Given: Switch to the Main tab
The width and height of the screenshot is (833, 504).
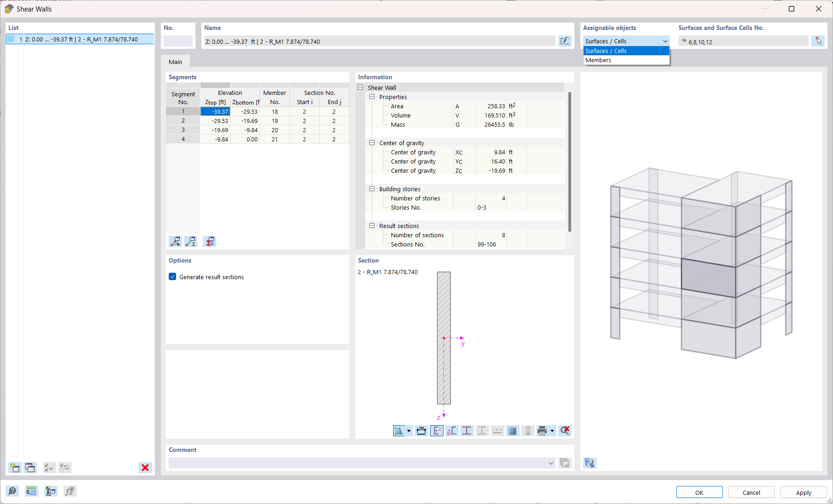Looking at the screenshot, I should click(176, 61).
